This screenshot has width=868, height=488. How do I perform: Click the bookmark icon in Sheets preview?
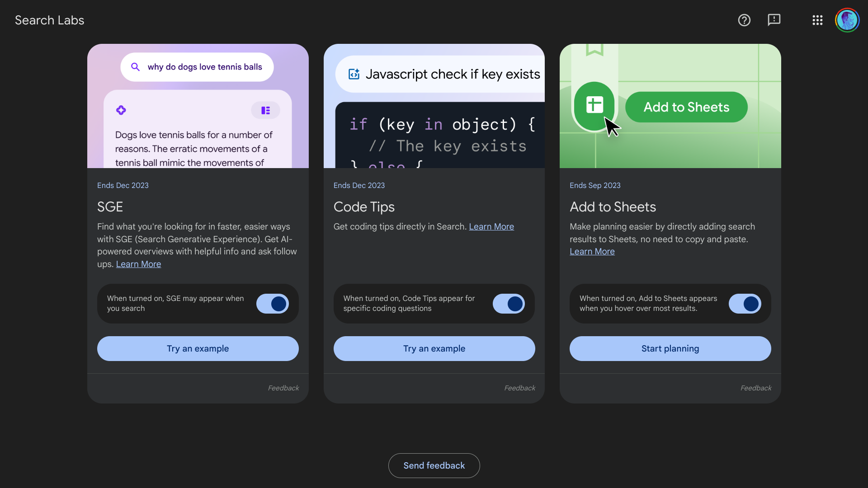coord(594,49)
